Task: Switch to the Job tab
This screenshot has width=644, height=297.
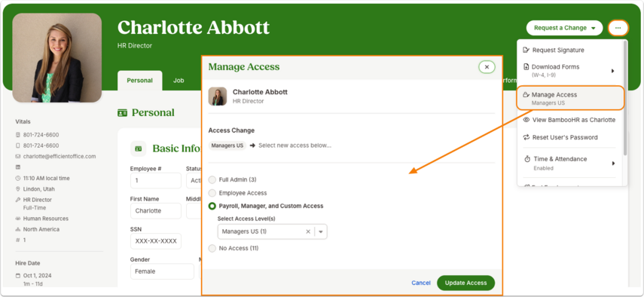Action: coord(179,81)
